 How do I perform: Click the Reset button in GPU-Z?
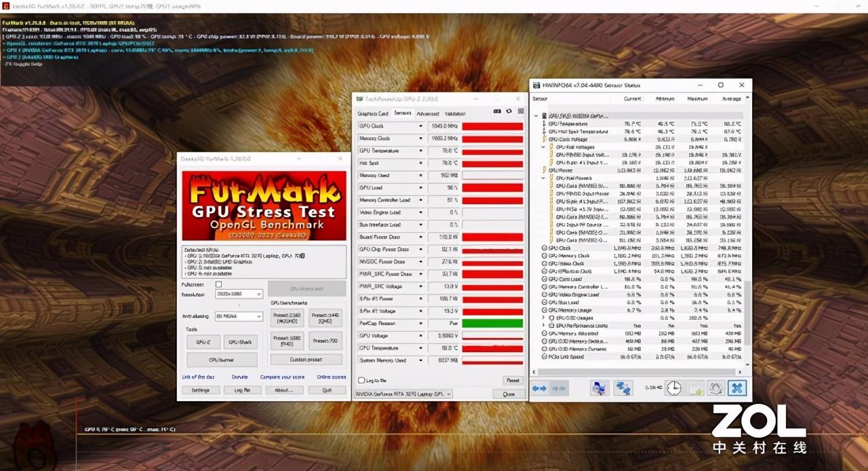point(512,381)
